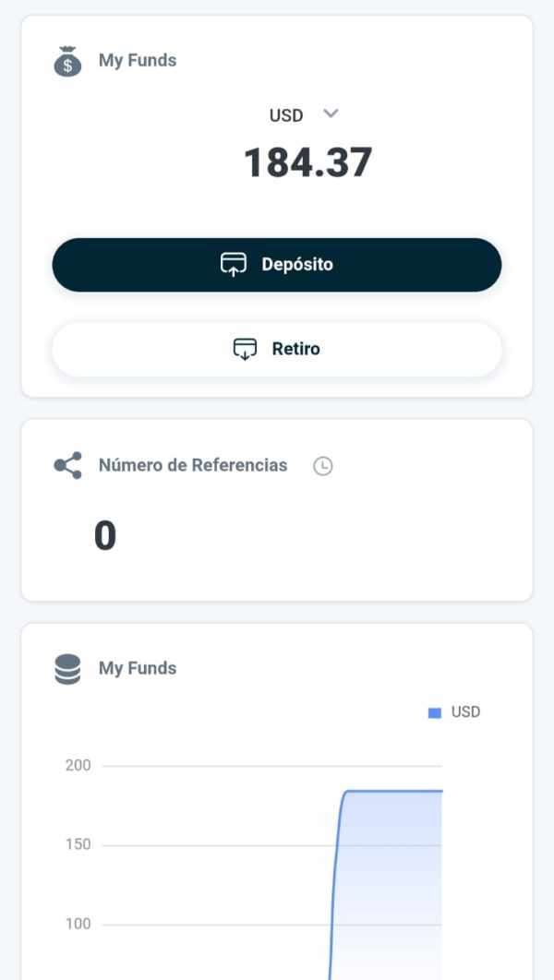Click the share icon beside Número de Referencias
This screenshot has height=980, width=554.
(67, 465)
